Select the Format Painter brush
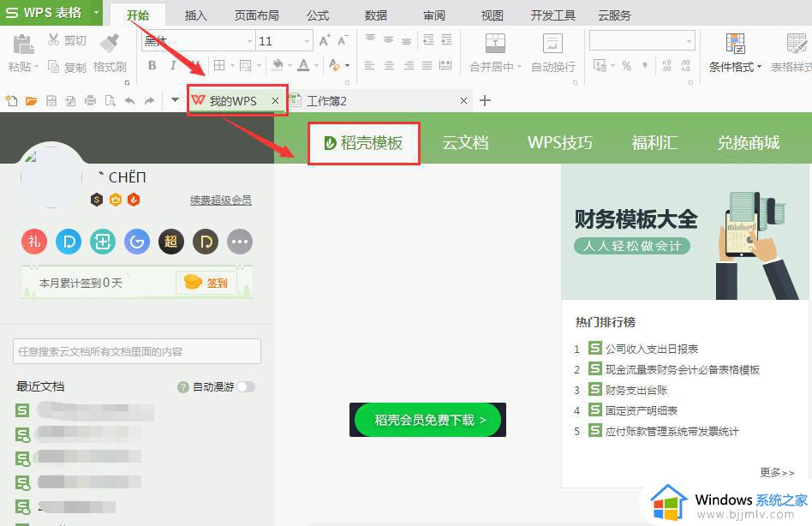 pyautogui.click(x=110, y=44)
